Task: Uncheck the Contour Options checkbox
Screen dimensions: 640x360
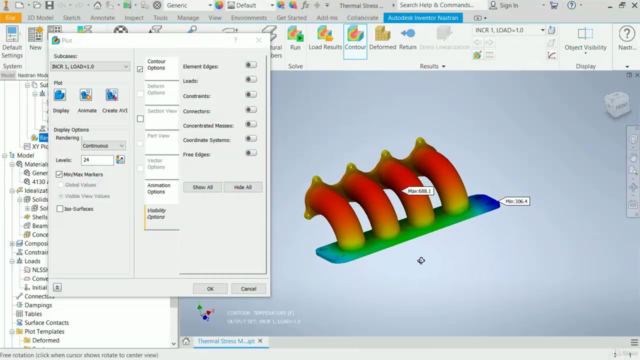Action: coord(140,69)
